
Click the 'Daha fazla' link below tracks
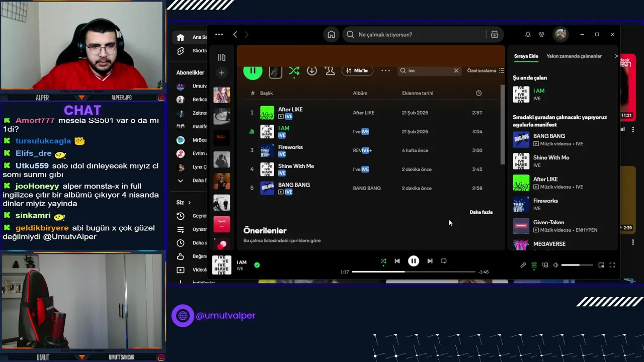pos(481,212)
